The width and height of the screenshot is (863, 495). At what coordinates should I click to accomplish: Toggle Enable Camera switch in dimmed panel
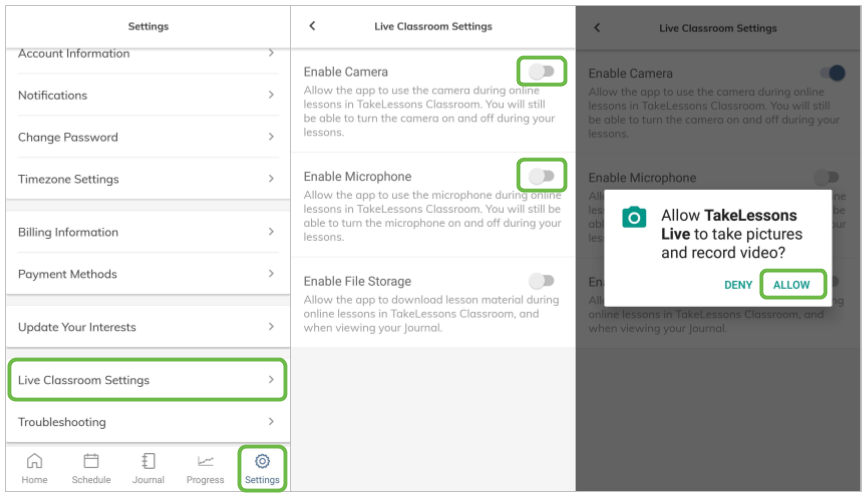point(832,73)
